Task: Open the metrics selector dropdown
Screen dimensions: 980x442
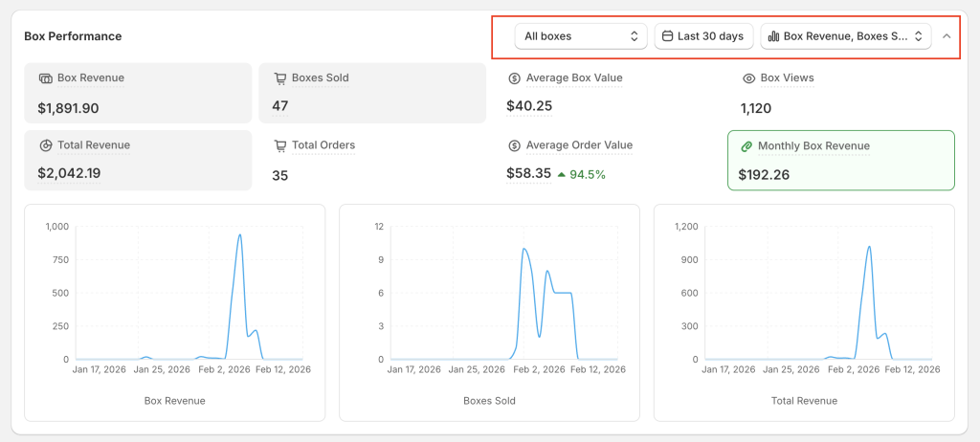Action: click(845, 36)
